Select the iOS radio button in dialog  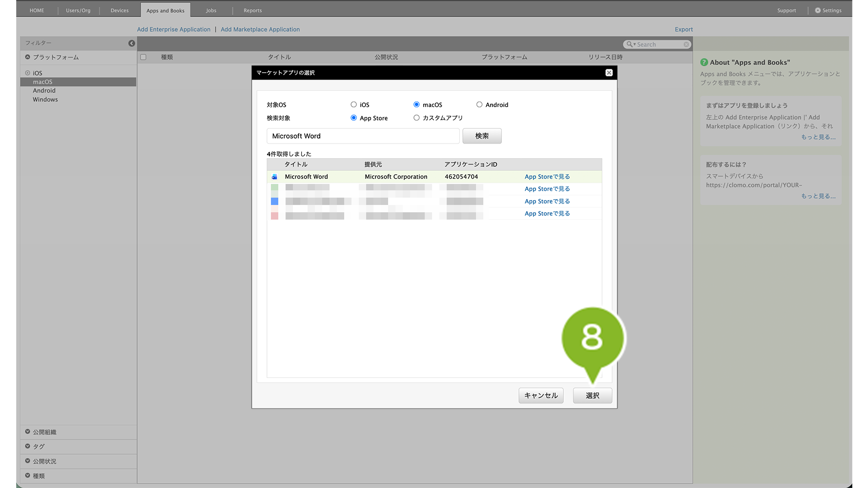(x=353, y=104)
